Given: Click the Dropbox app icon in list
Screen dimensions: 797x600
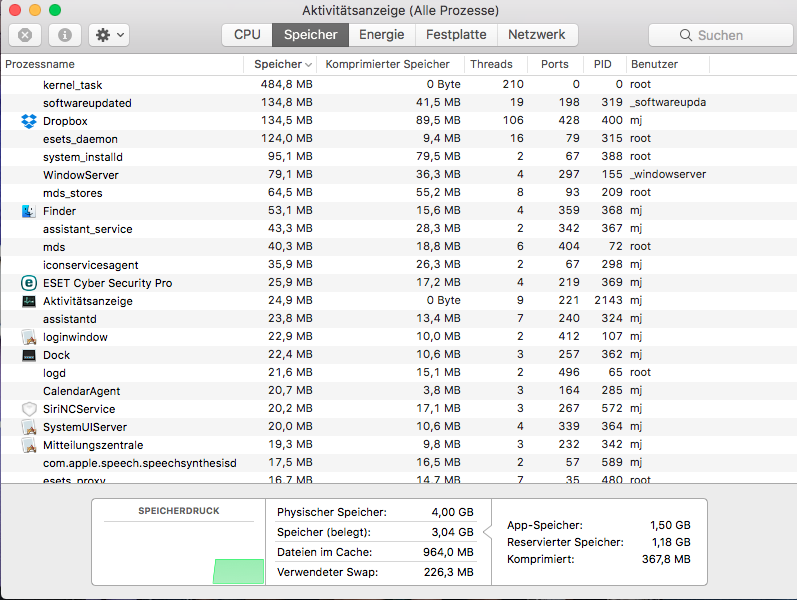Looking at the screenshot, I should coord(29,121).
